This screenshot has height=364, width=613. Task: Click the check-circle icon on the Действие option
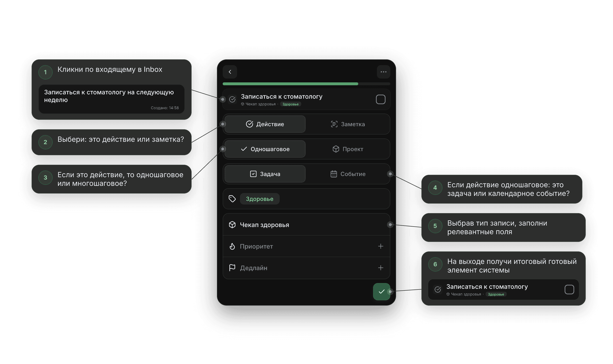(249, 124)
